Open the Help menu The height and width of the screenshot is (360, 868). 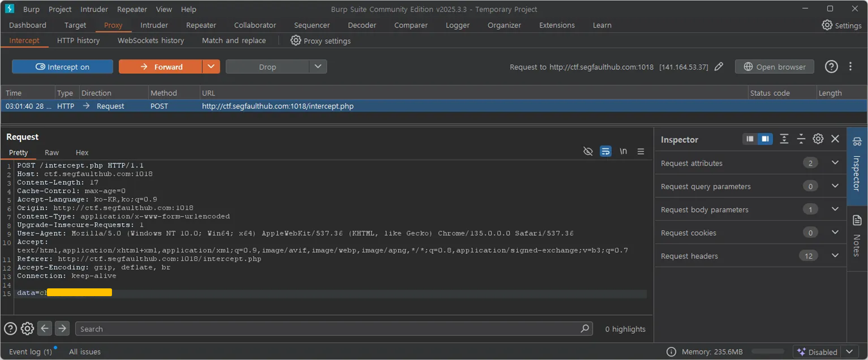click(x=188, y=9)
